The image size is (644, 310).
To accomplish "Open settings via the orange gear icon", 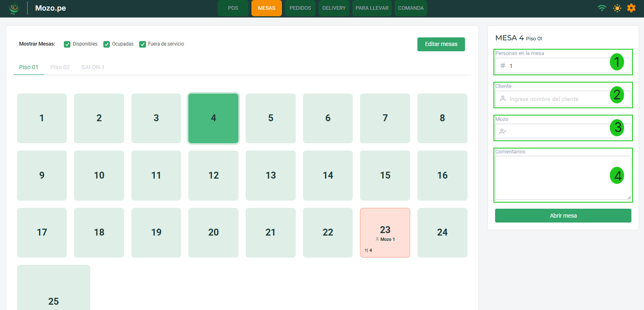I will [x=631, y=8].
